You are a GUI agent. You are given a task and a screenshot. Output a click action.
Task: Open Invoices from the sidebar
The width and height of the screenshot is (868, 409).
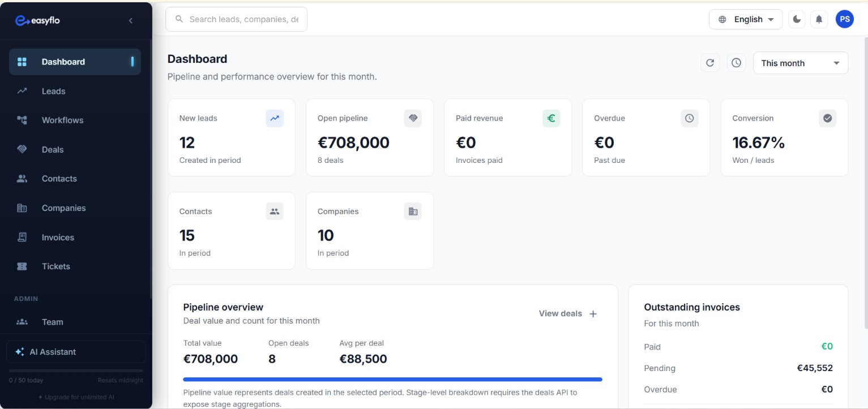75,237
